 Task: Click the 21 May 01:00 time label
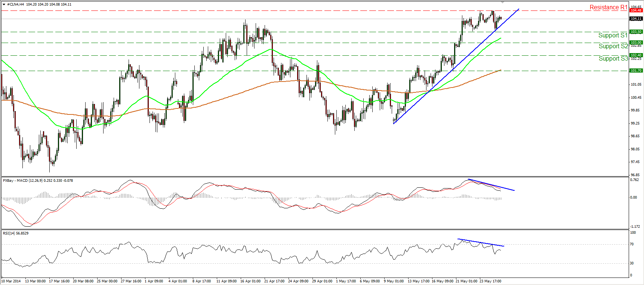pyautogui.click(x=466, y=281)
